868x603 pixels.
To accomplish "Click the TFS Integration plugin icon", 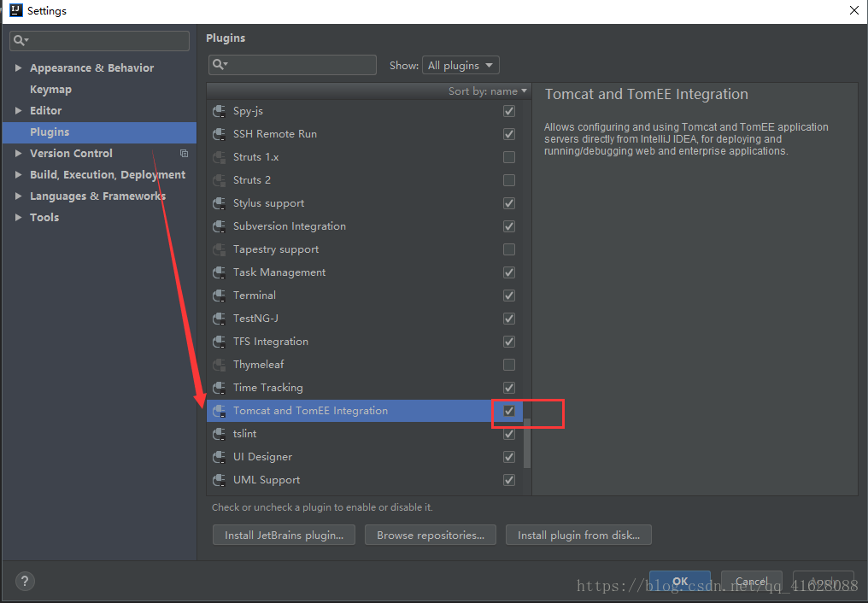I will 220,342.
